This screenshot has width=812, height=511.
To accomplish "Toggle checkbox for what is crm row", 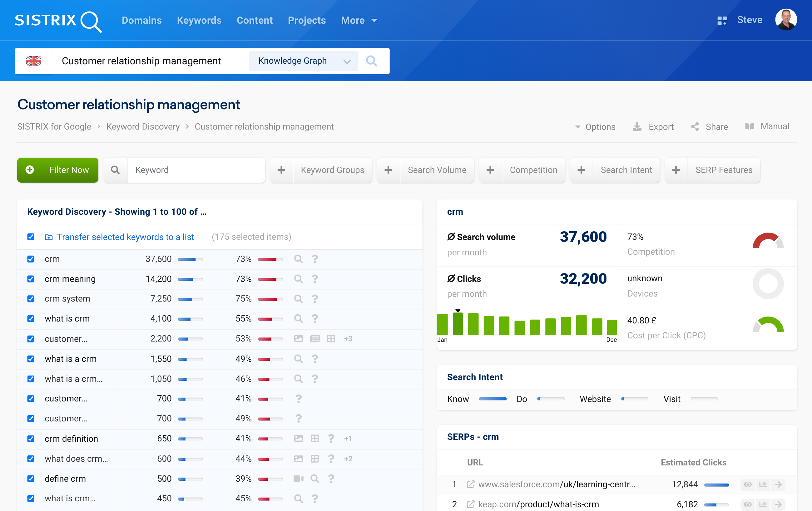I will pyautogui.click(x=31, y=318).
